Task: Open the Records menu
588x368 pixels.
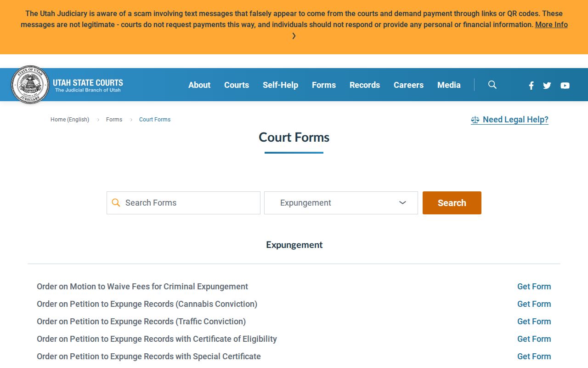Action: pyautogui.click(x=365, y=85)
